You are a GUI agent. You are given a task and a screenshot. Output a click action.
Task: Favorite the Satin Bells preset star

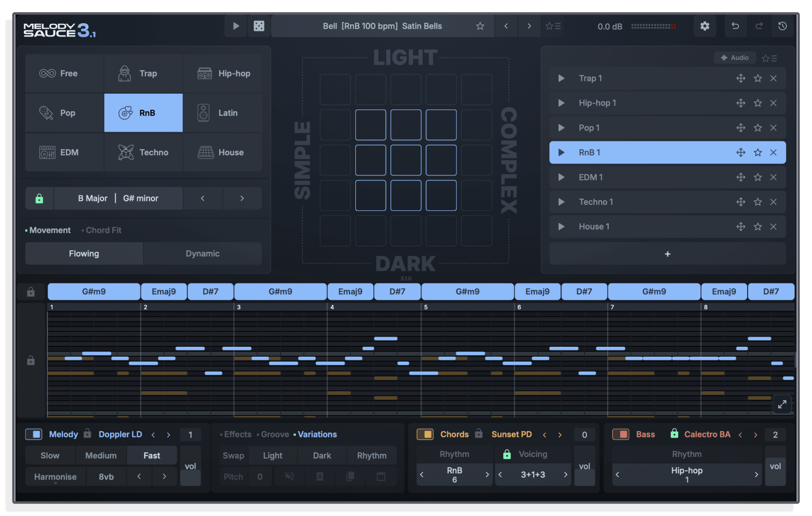(x=480, y=26)
